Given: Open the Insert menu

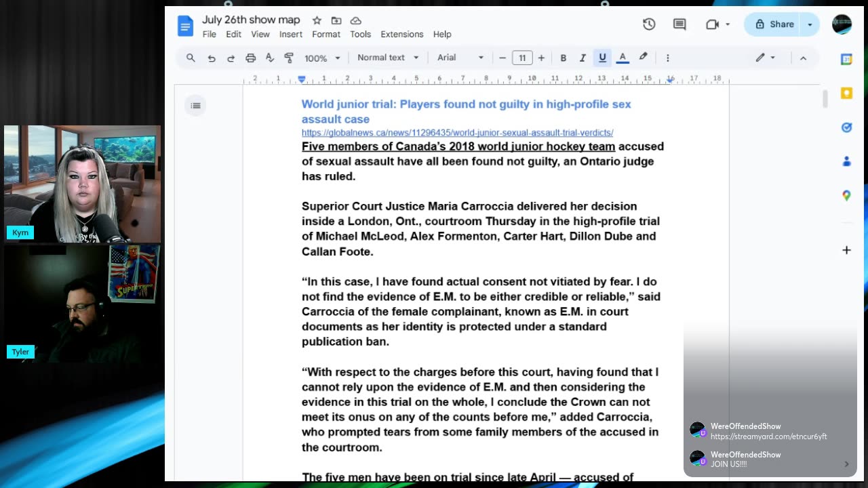Looking at the screenshot, I should pos(291,34).
